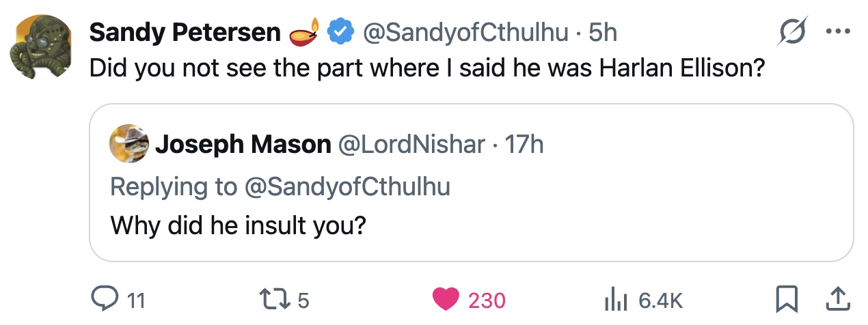This screenshot has height=325, width=868.
Task: Open view analytics bar chart icon
Action: pyautogui.click(x=616, y=300)
